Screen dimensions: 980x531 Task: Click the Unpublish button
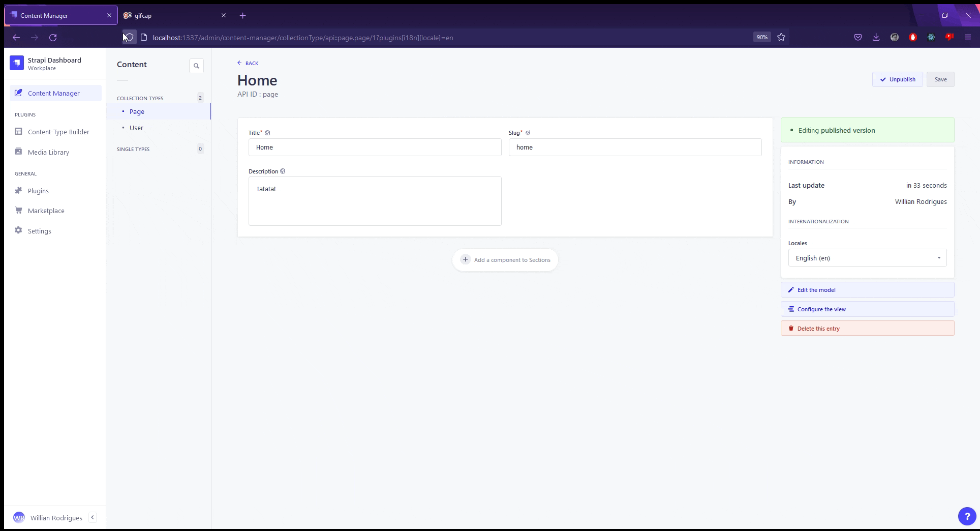(898, 79)
